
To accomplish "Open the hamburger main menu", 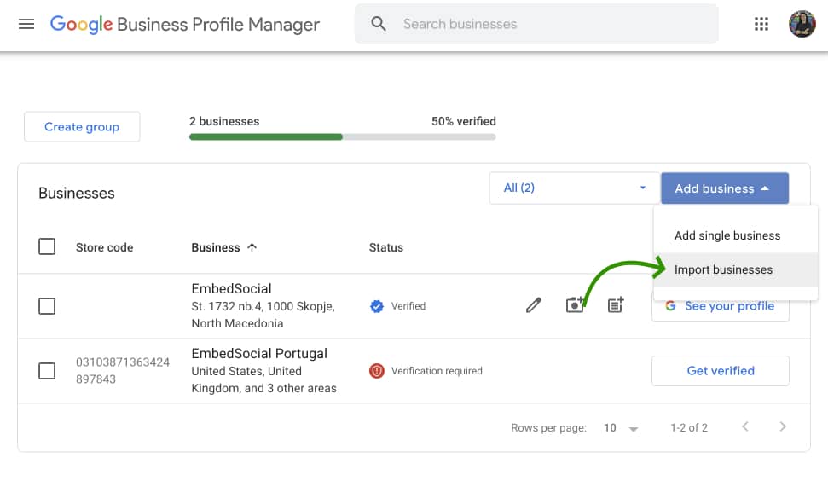I will pyautogui.click(x=26, y=24).
